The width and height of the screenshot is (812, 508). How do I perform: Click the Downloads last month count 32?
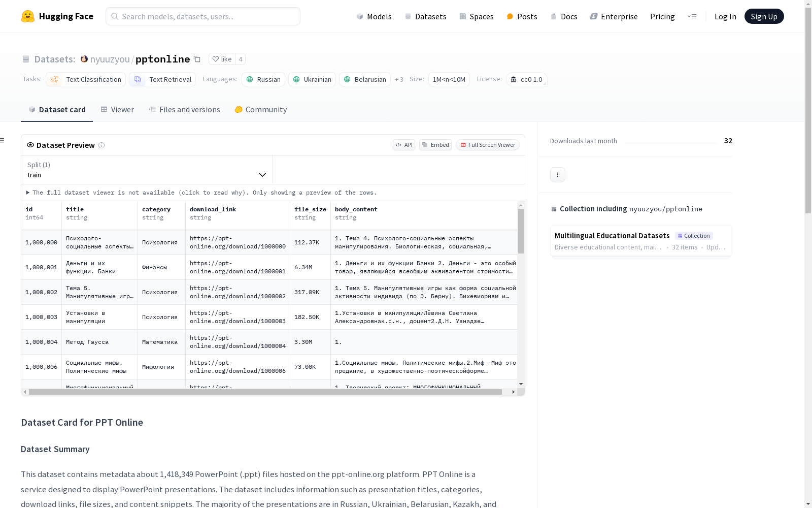coord(728,141)
